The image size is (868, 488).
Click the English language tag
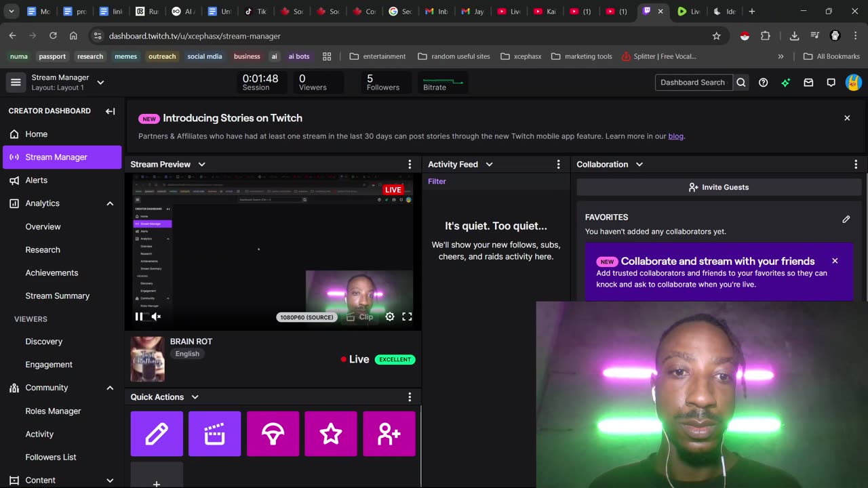pos(187,354)
